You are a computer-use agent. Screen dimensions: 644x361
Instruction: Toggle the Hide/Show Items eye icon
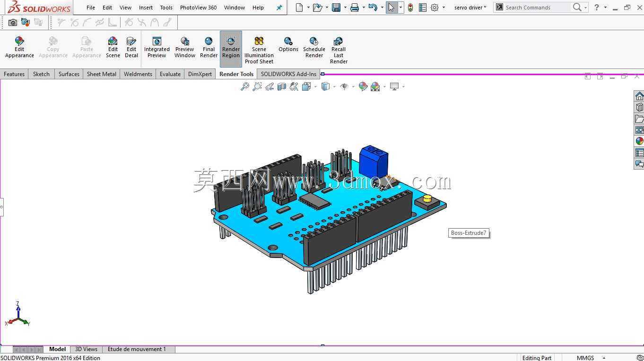point(345,86)
